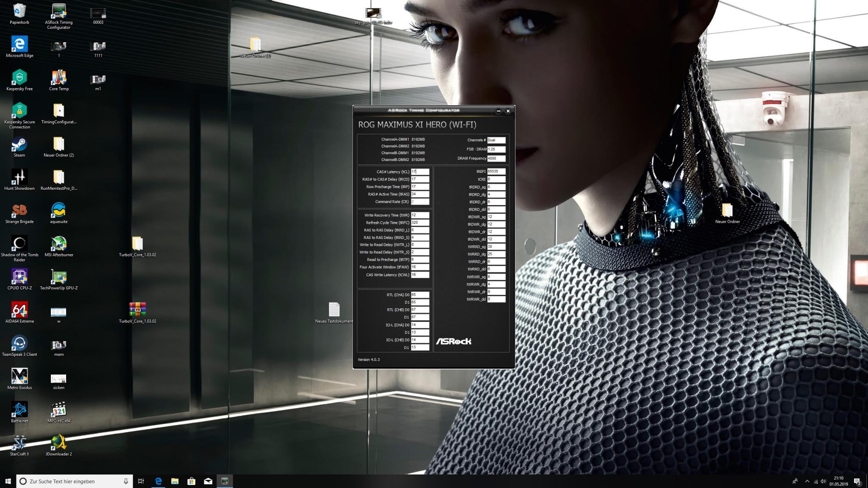
Task: Launch Microsoft Edge from desktop
Action: coord(19,47)
